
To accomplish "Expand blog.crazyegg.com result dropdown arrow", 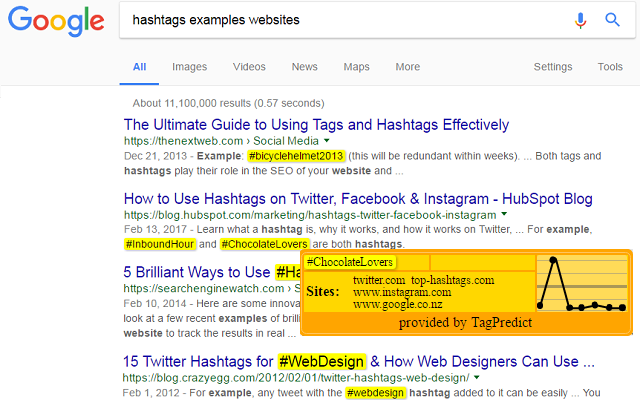I will (x=477, y=378).
